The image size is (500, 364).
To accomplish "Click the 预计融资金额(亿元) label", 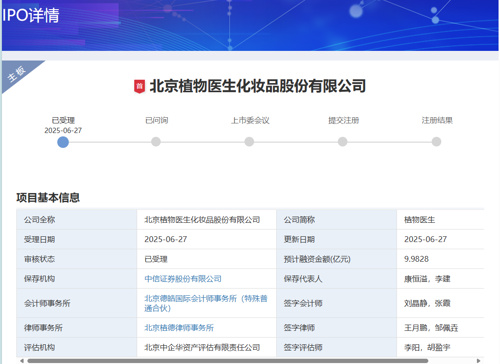I will point(317,259).
